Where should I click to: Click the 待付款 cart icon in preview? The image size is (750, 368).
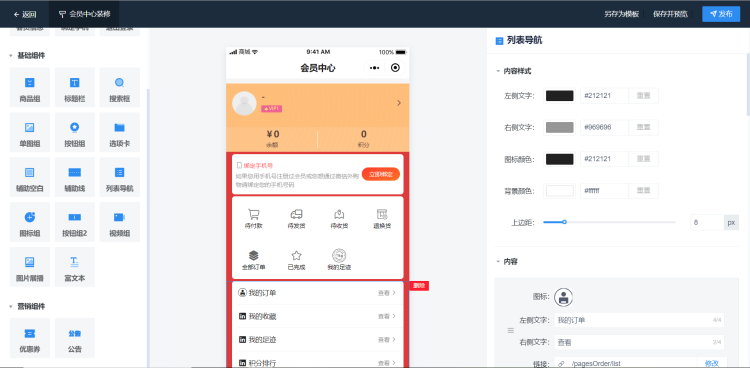[254, 214]
